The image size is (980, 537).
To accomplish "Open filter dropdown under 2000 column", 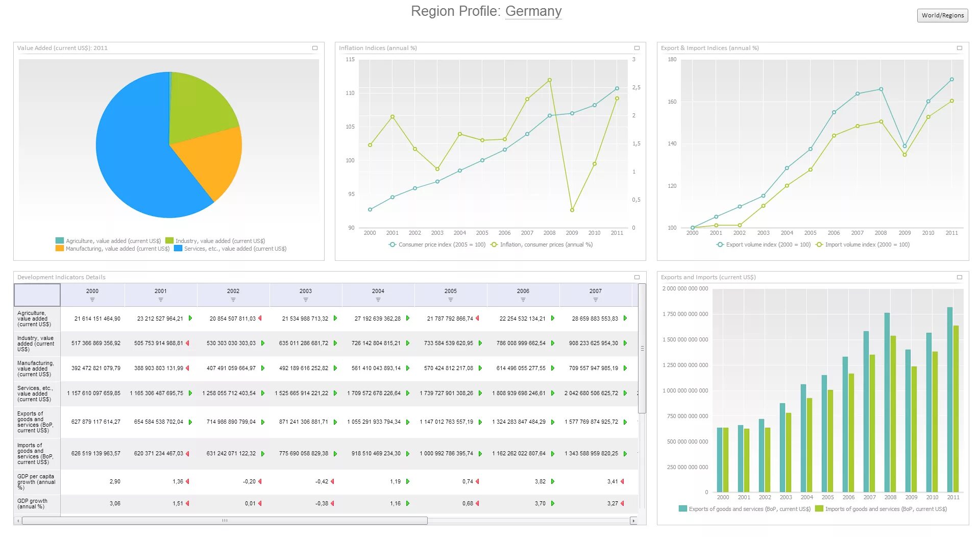I will (x=92, y=300).
